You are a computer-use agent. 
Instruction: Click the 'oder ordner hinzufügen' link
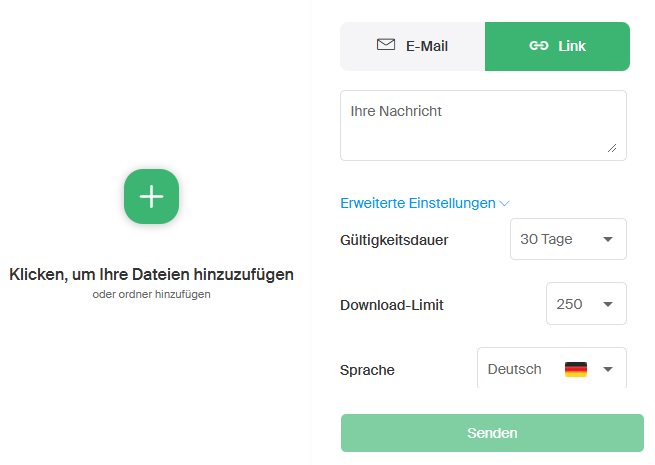pyautogui.click(x=151, y=294)
